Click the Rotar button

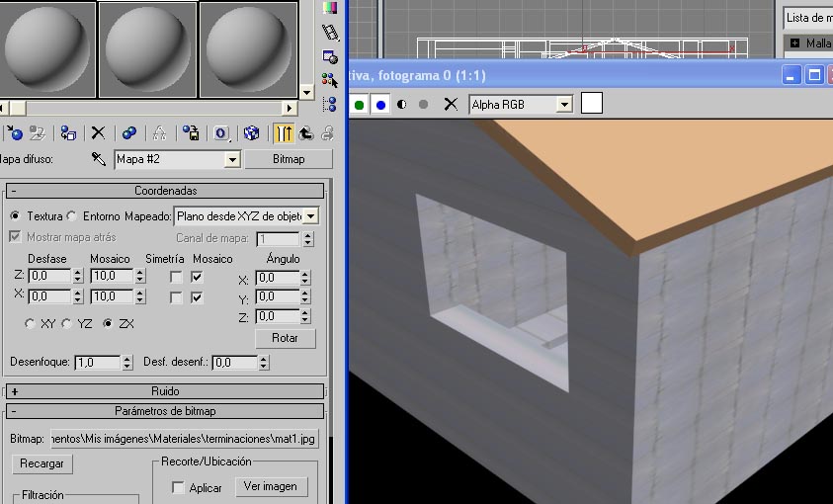tap(286, 338)
